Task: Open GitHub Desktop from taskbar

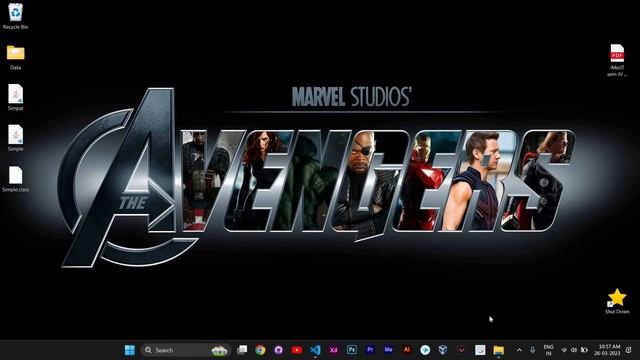Action: click(278, 350)
